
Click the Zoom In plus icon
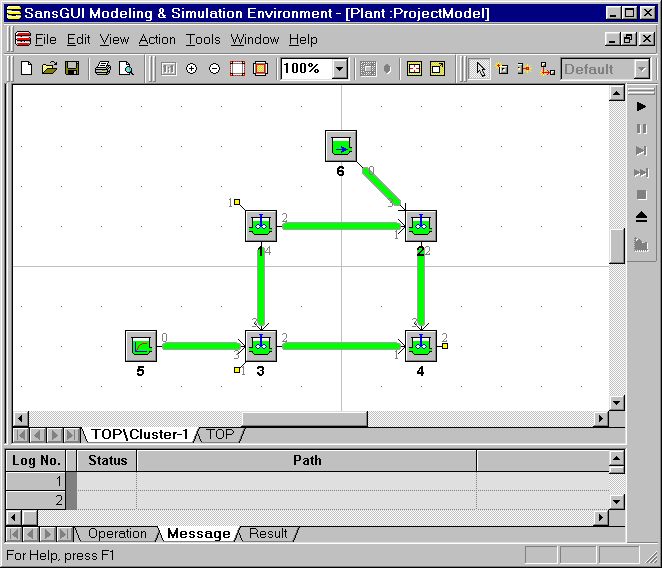(191, 69)
